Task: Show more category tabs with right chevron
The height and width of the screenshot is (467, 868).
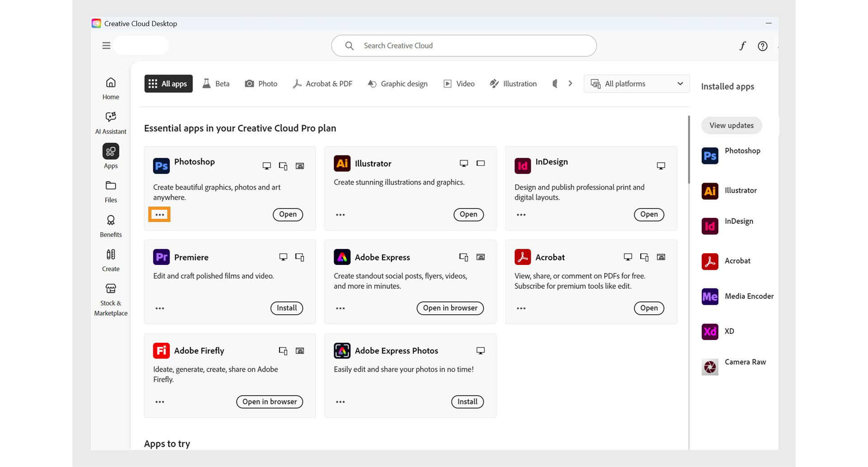Action: (x=570, y=84)
